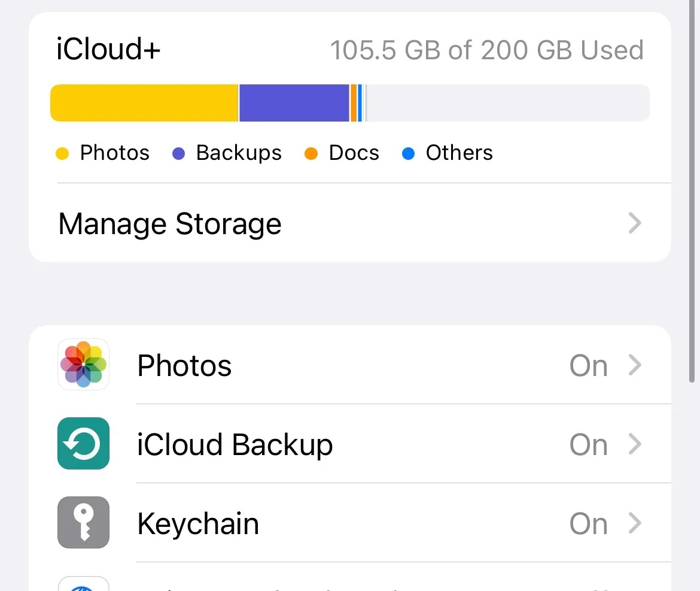
Task: Toggle iCloud Backup On status
Action: 588,444
